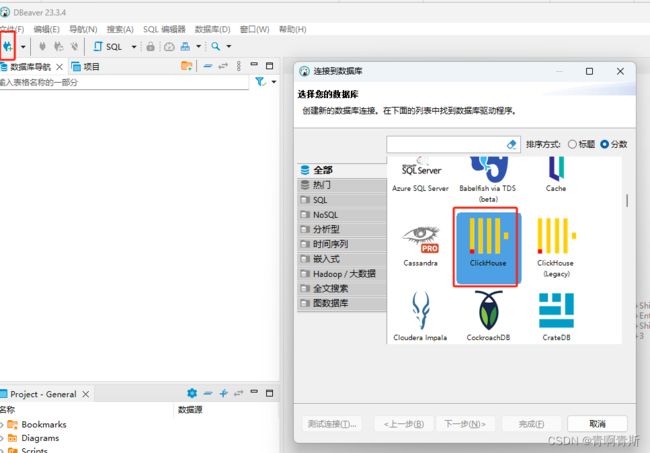The height and width of the screenshot is (453, 650).
Task: Select the Hadoop / 大数据 category
Action: tap(342, 274)
